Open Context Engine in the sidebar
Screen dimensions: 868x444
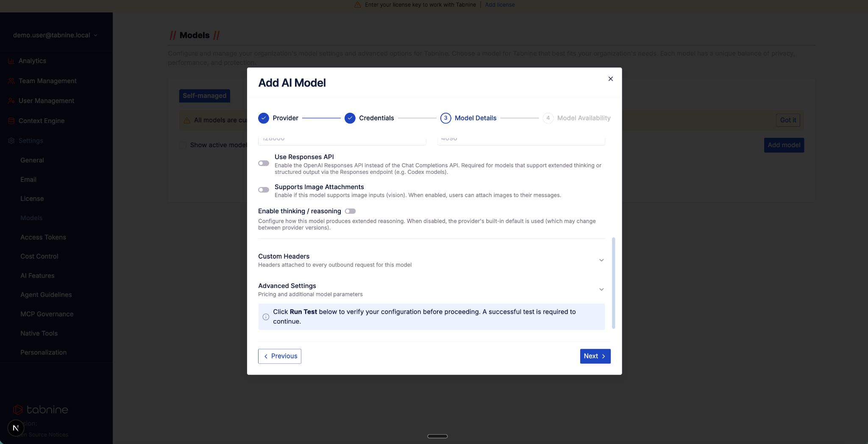coord(42,121)
